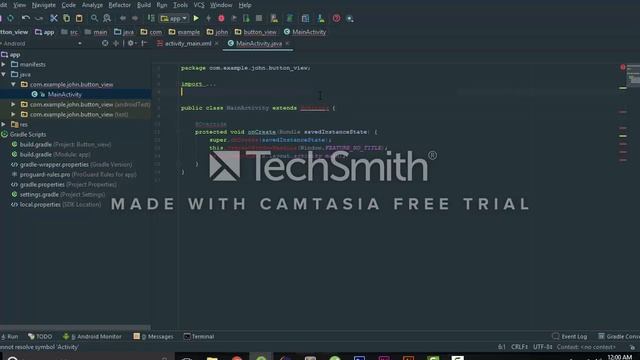This screenshot has width=640, height=360.
Task: Click Sync Project with Gradle Files icon
Action: pyautogui.click(x=290, y=18)
